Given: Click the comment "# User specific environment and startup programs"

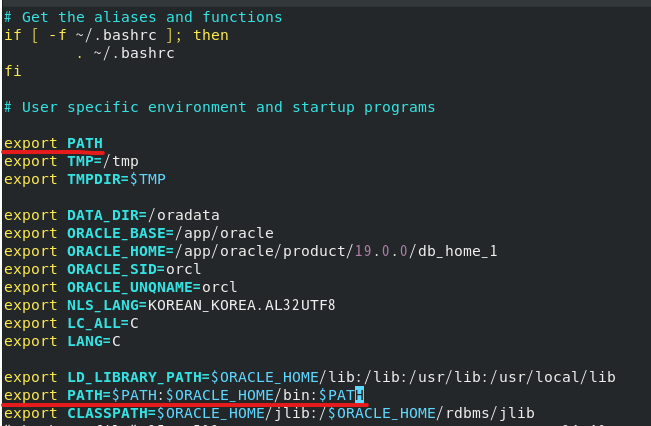Looking at the screenshot, I should 219,108.
